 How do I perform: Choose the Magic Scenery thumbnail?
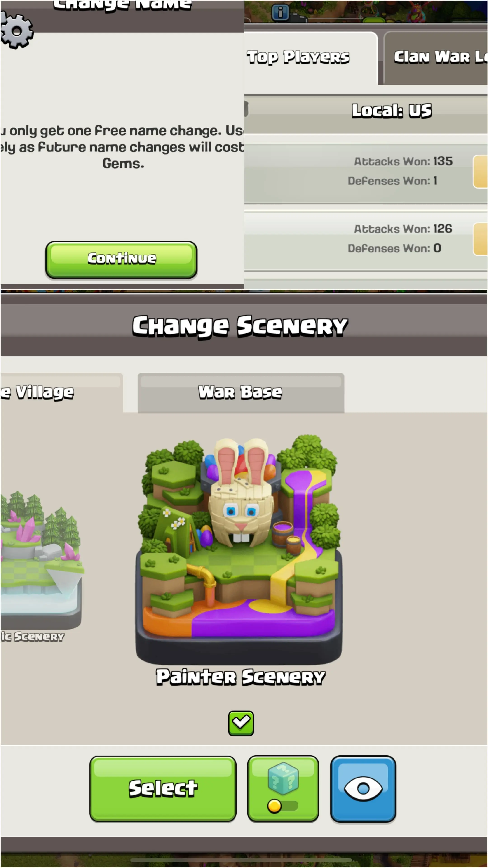(x=41, y=559)
